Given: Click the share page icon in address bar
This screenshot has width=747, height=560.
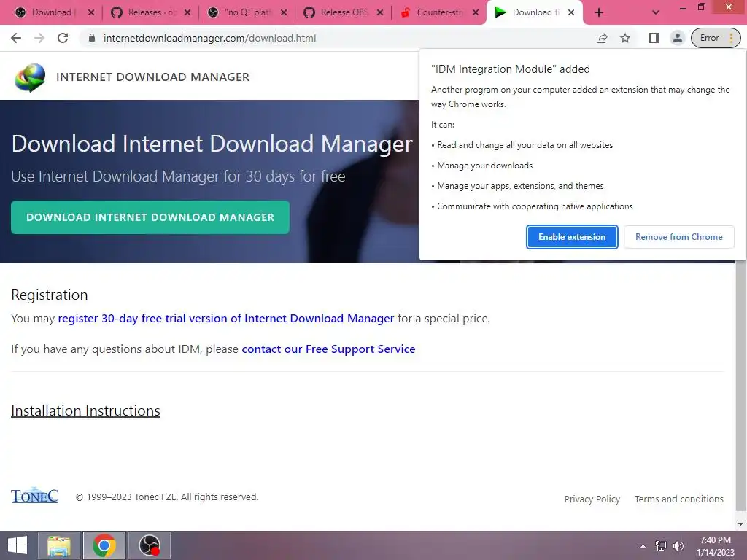Looking at the screenshot, I should pos(602,38).
